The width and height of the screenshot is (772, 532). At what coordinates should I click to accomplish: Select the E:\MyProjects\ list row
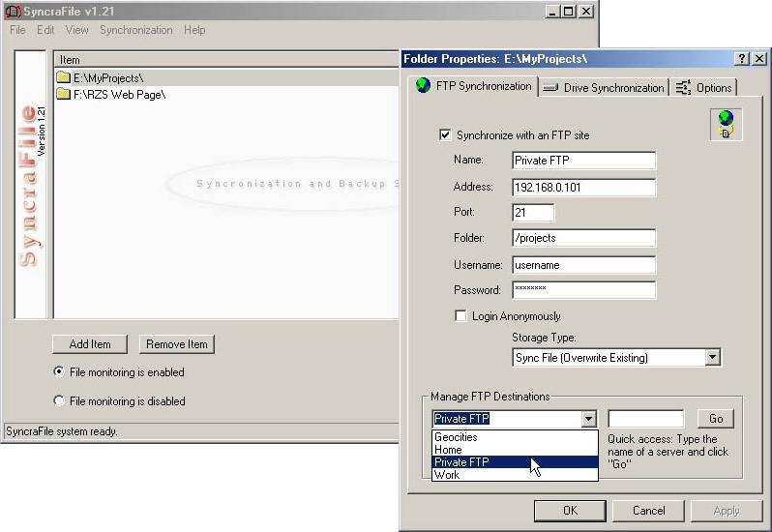point(227,77)
